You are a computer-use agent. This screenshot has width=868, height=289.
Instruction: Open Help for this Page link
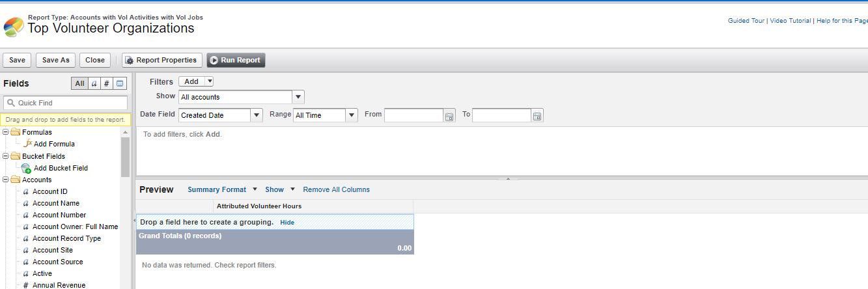[842, 21]
